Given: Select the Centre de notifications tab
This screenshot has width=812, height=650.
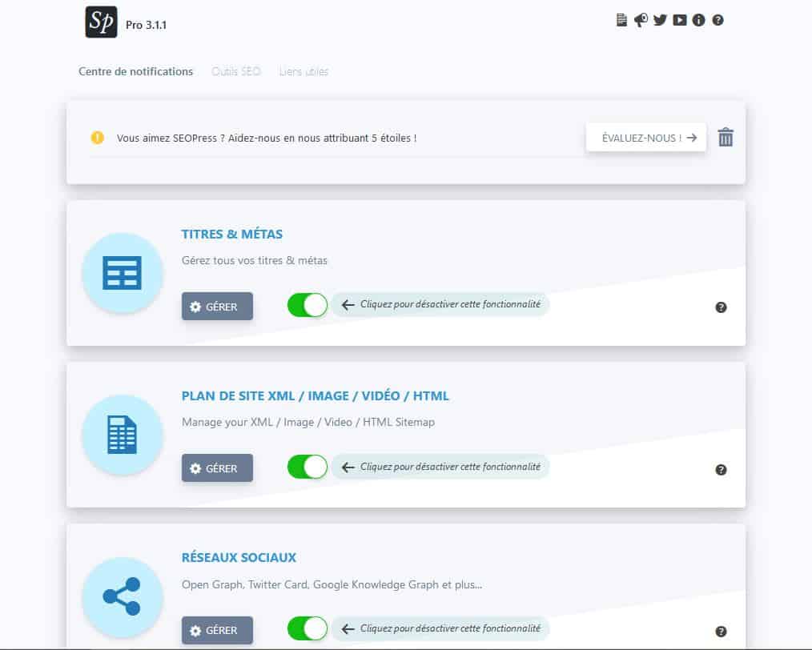Looking at the screenshot, I should click(x=135, y=71).
